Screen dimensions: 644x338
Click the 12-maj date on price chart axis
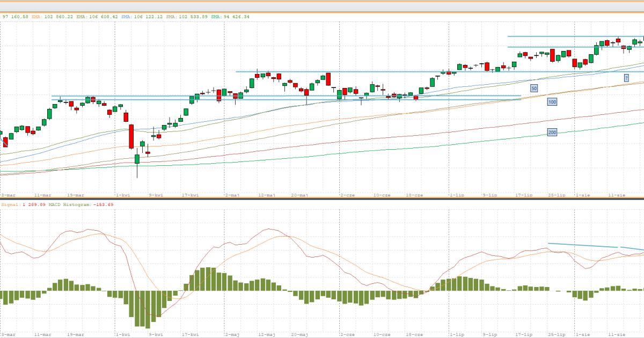266,195
